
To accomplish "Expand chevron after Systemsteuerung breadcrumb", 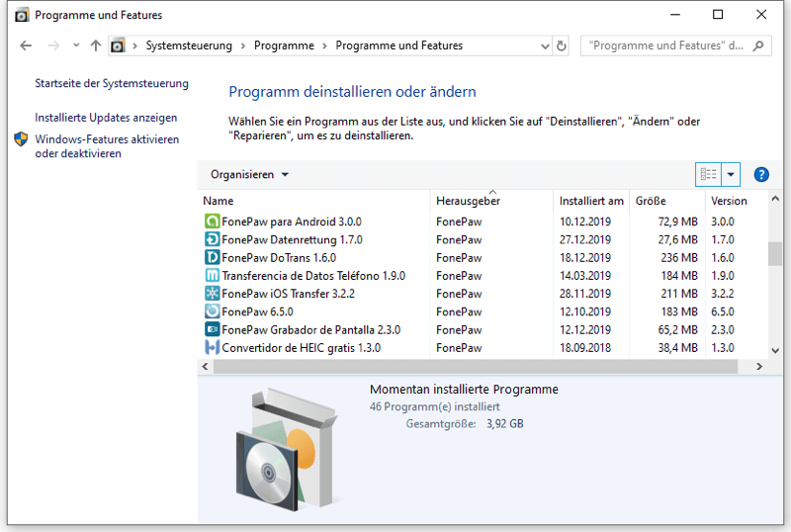I will point(242,45).
